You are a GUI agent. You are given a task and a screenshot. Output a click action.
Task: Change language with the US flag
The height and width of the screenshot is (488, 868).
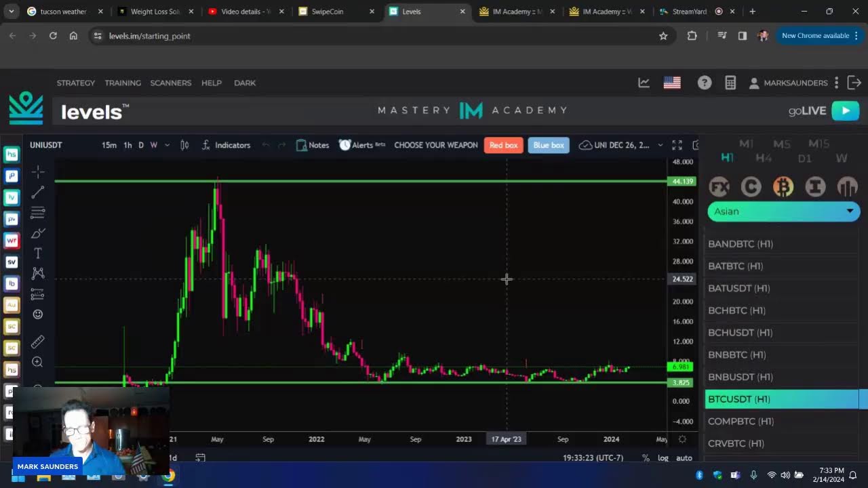click(672, 83)
